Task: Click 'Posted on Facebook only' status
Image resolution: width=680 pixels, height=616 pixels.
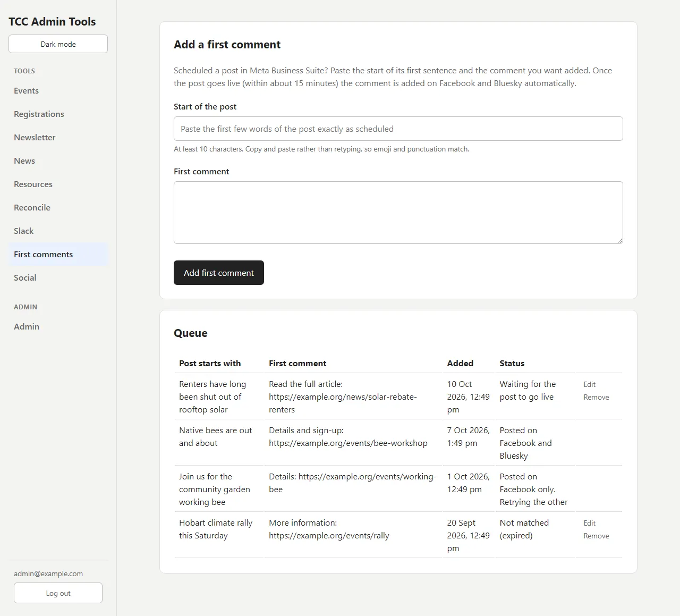Action: (533, 490)
